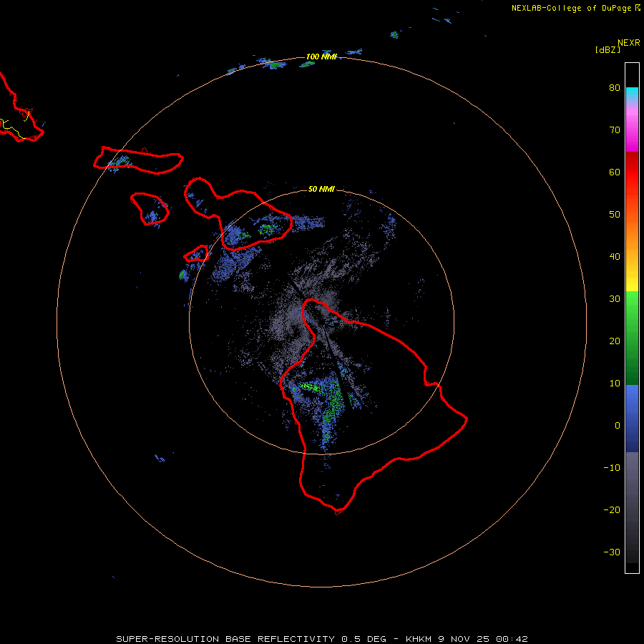
Task: Click the 30 value on dBZ scale
Action: (615, 299)
